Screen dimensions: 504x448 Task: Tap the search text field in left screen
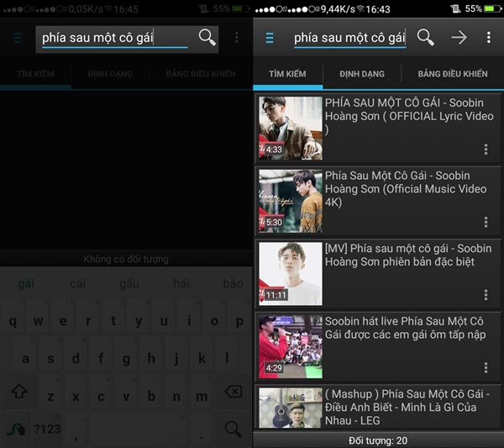point(113,38)
